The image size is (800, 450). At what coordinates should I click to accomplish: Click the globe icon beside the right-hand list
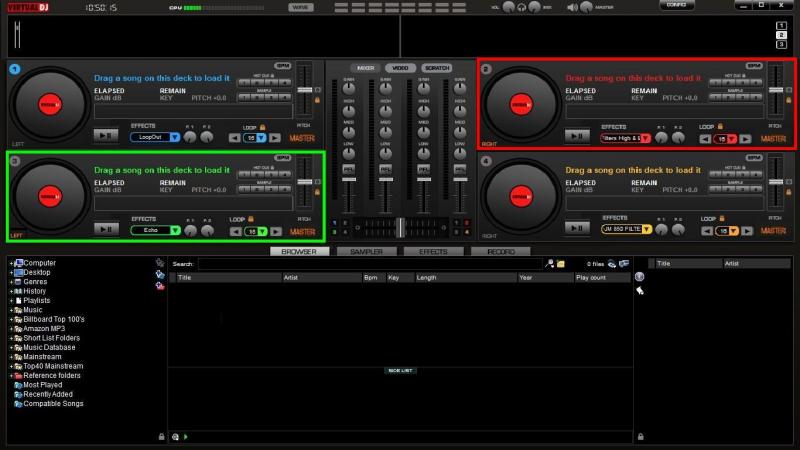[640, 277]
